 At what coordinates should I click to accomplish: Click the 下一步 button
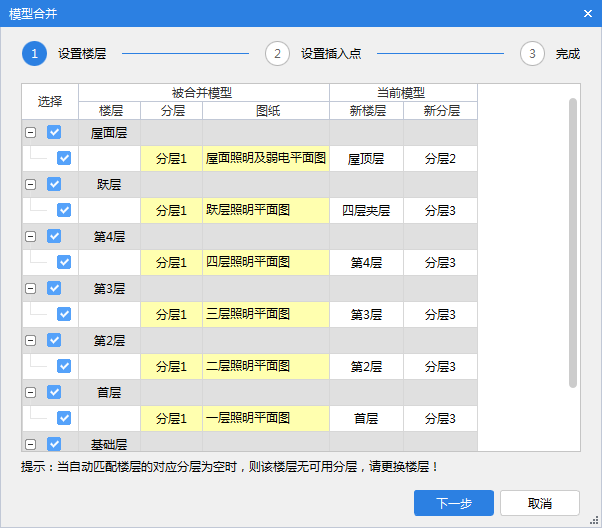point(453,503)
